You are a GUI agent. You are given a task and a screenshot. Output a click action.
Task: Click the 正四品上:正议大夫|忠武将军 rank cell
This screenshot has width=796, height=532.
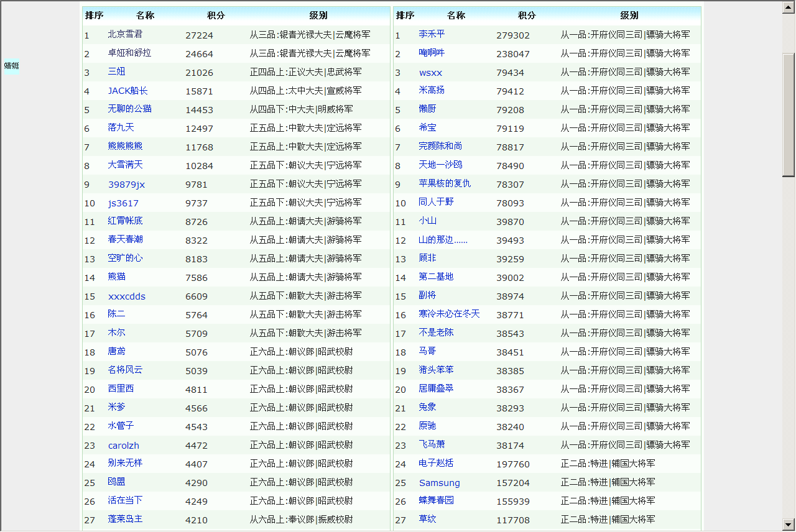pyautogui.click(x=306, y=72)
